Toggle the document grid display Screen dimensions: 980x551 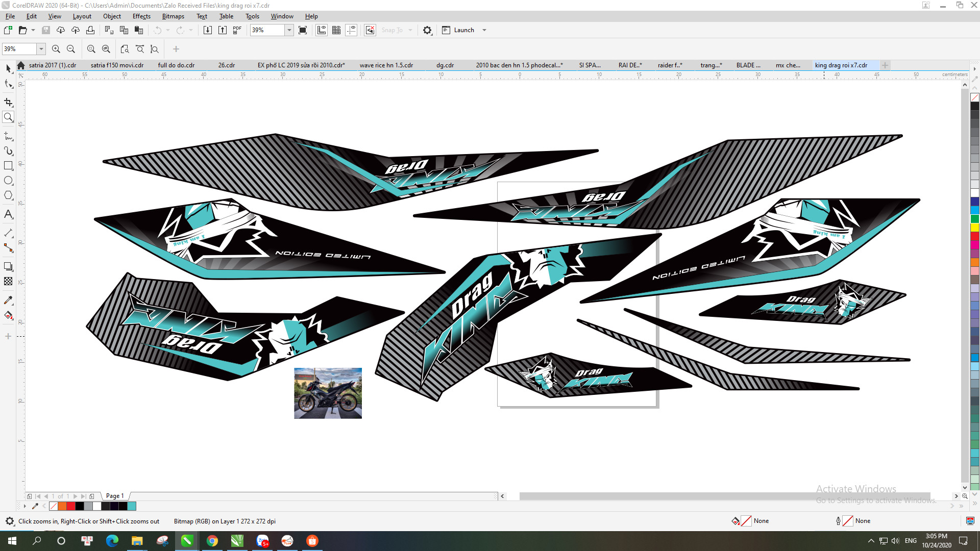pyautogui.click(x=337, y=30)
